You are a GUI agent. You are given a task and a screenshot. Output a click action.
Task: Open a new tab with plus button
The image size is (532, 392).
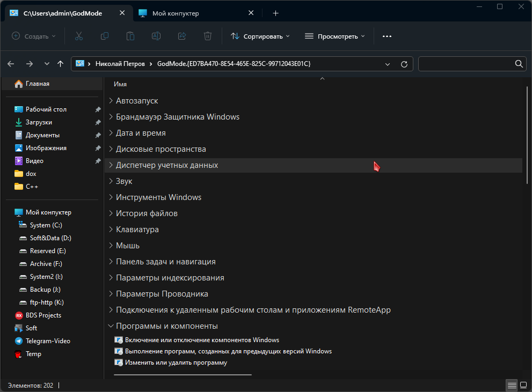275,13
